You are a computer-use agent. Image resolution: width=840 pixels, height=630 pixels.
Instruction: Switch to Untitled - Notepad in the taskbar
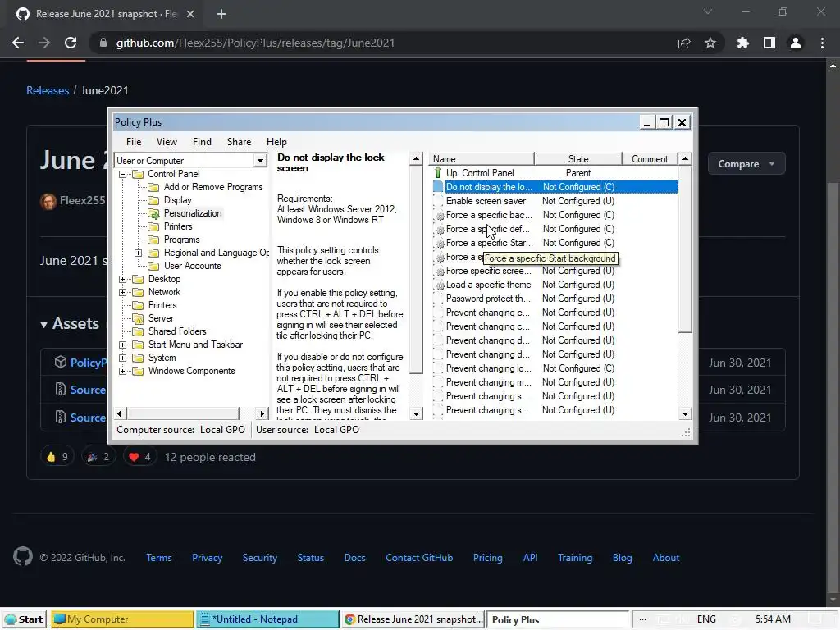267,619
